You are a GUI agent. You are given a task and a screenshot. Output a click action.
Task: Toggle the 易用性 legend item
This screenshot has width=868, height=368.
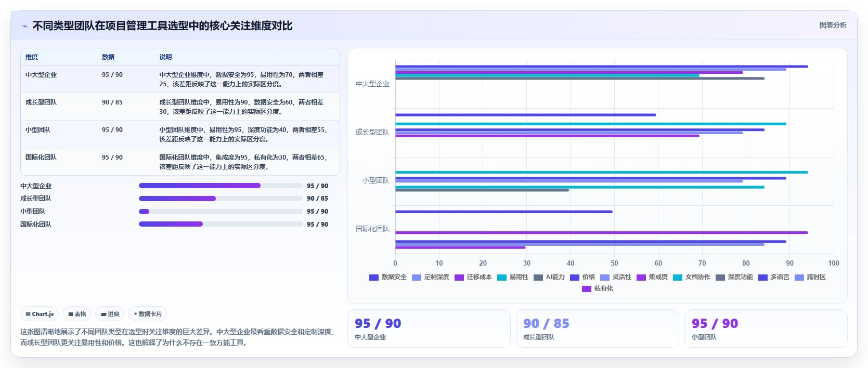[513, 277]
